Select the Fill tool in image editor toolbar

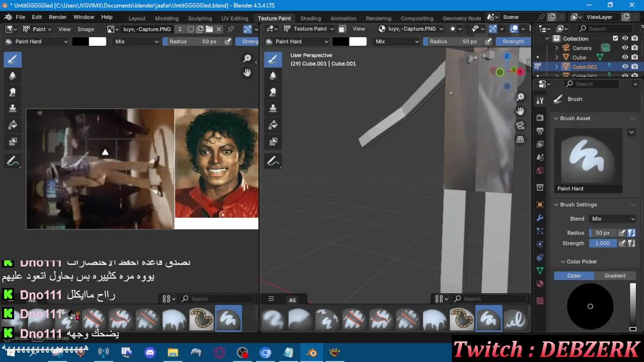pyautogui.click(x=13, y=125)
